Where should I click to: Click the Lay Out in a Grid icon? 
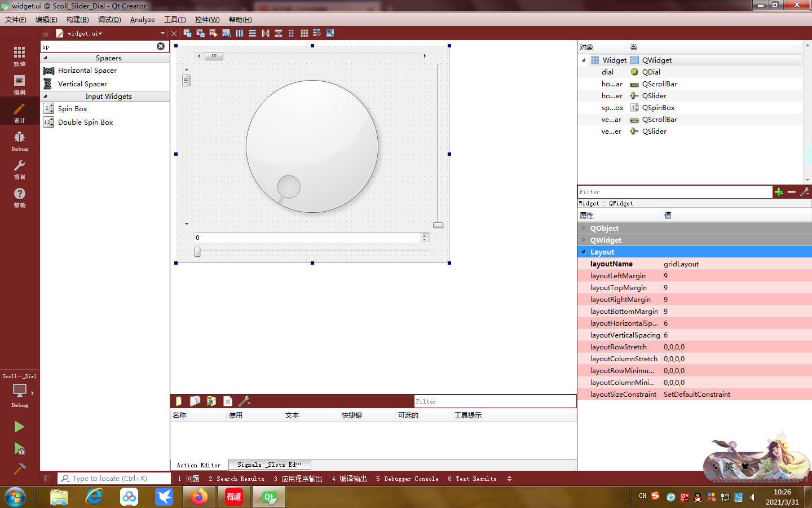[x=304, y=33]
